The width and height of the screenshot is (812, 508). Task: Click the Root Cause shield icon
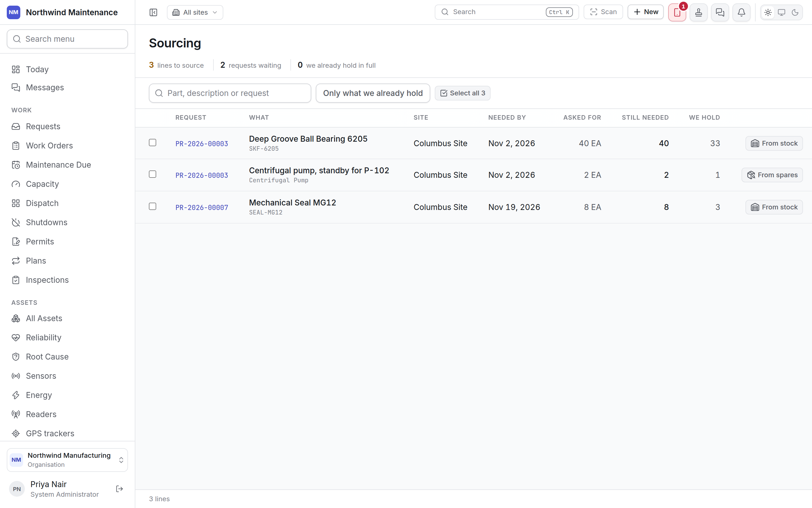pos(16,356)
